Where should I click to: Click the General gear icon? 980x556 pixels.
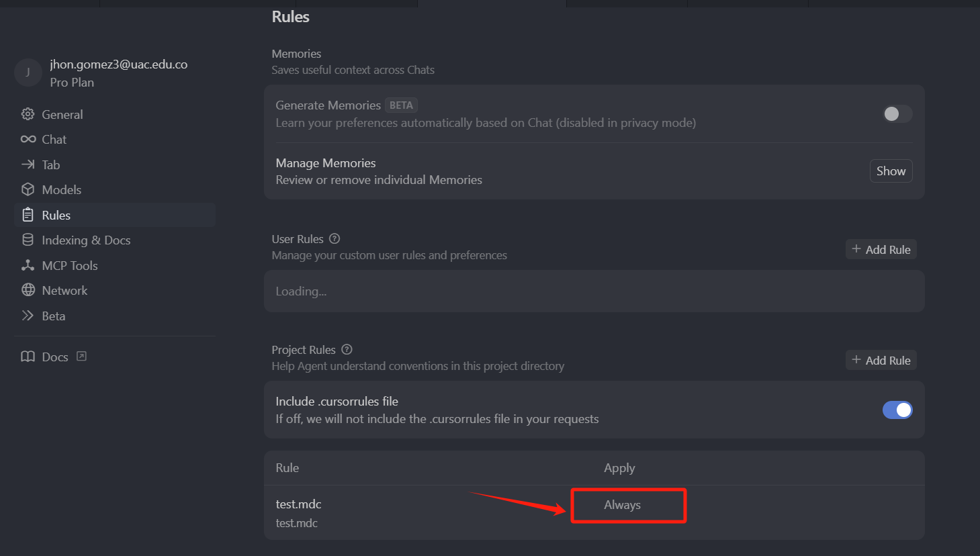click(x=28, y=114)
